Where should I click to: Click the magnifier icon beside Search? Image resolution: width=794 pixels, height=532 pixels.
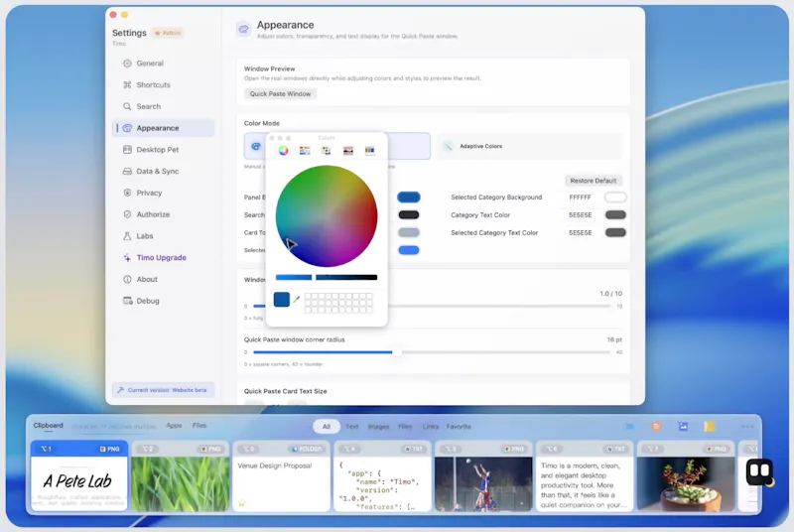(x=127, y=106)
